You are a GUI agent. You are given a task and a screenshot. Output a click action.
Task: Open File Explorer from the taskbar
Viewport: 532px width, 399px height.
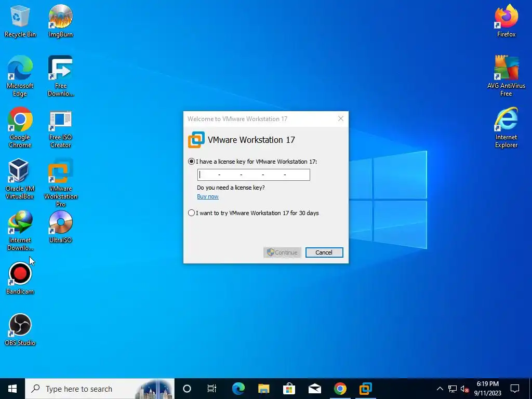coord(263,389)
